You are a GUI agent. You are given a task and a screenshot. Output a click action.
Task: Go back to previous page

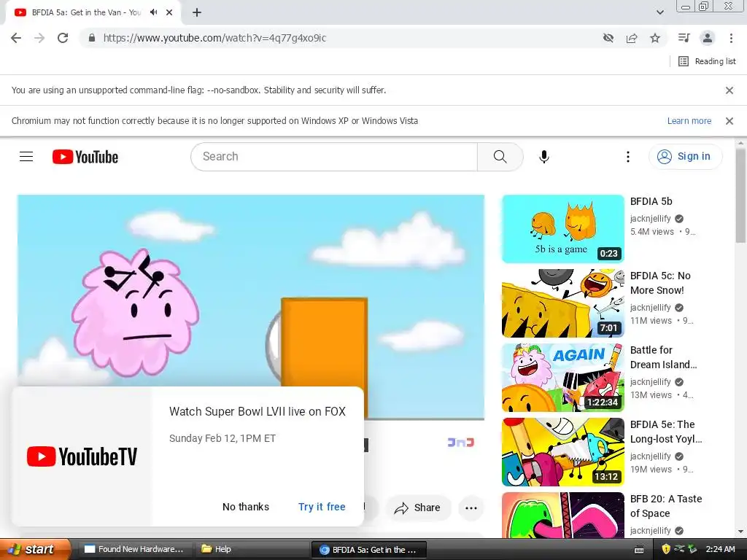(x=16, y=38)
